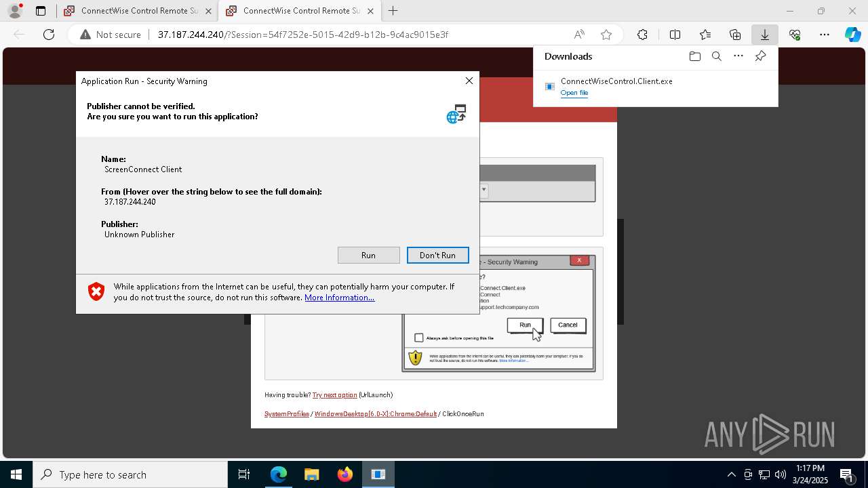The width and height of the screenshot is (868, 488).
Task: Close the Security Warning dialog
Action: [469, 81]
